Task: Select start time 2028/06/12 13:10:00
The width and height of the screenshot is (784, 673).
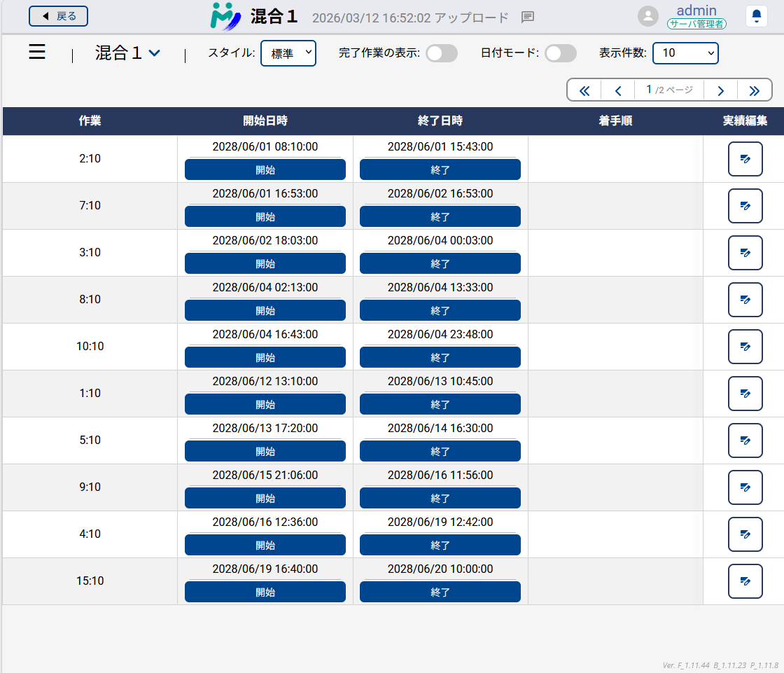Action: pyautogui.click(x=265, y=381)
